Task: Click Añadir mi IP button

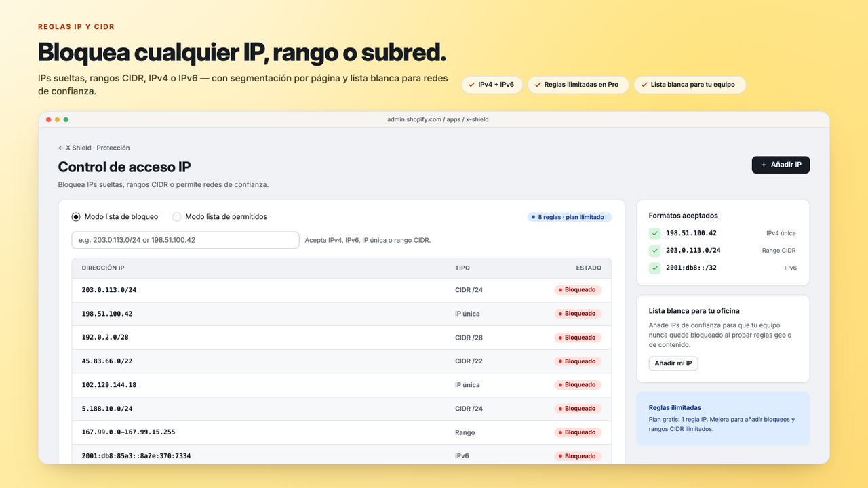Action: [673, 363]
